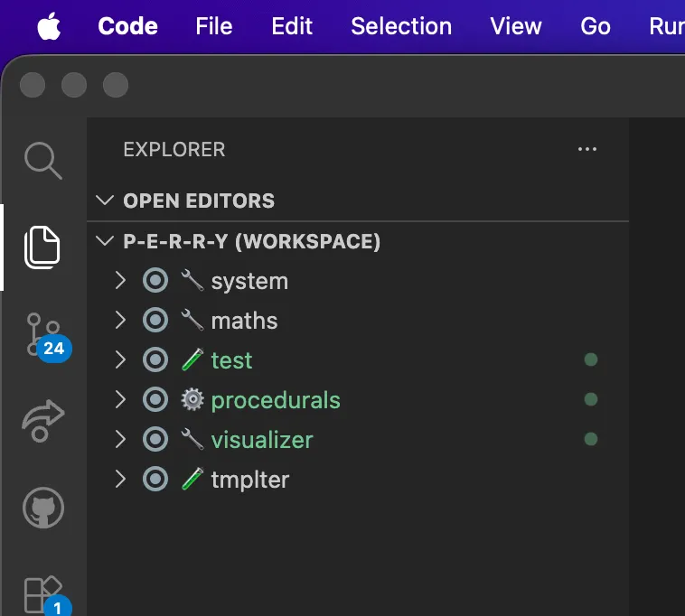Open the Extensions view icon
The image size is (685, 616).
pyautogui.click(x=46, y=595)
